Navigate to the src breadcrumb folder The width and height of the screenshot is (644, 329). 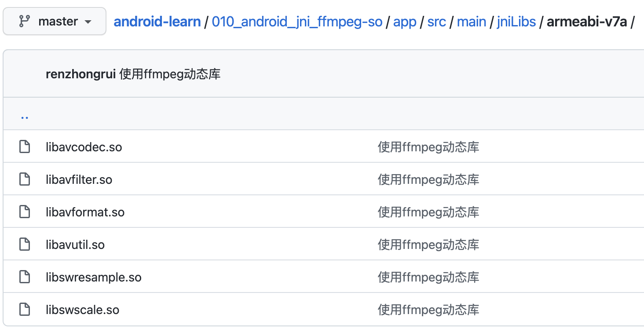tap(436, 21)
